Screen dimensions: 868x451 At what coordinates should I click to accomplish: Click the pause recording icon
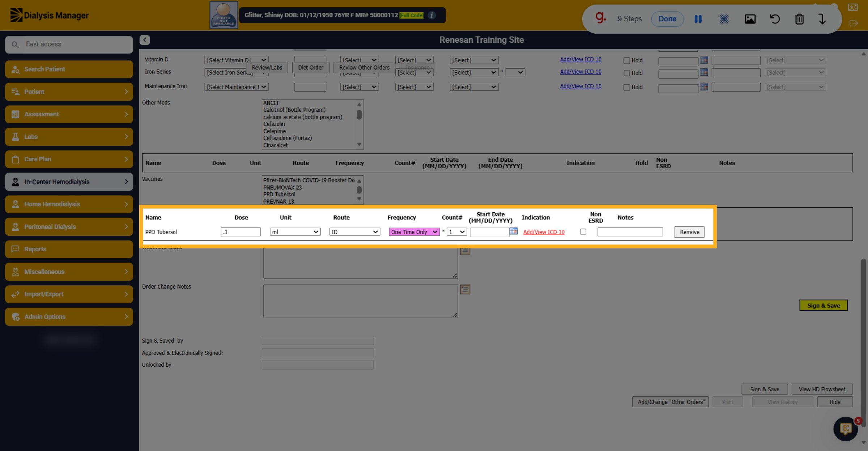click(698, 19)
